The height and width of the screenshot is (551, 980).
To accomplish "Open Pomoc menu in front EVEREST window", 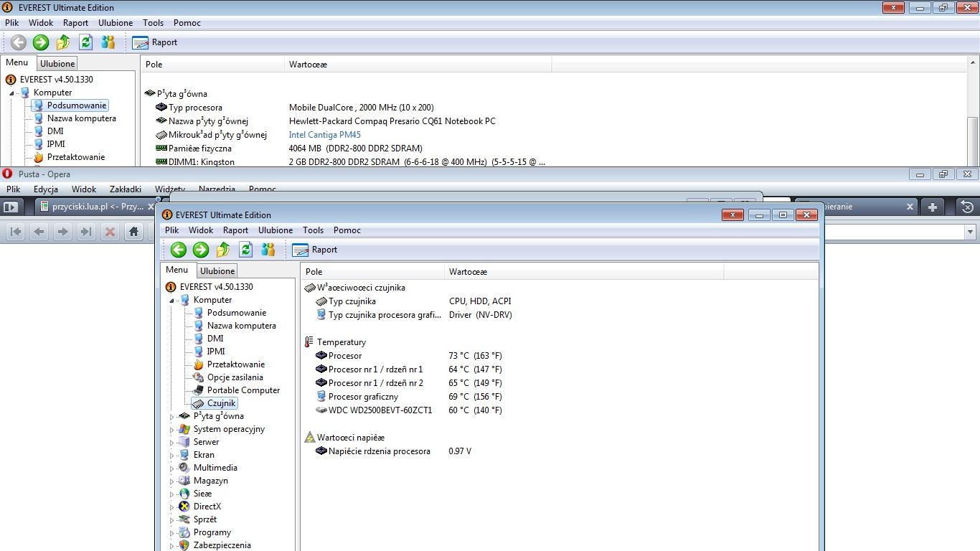I will pos(347,230).
